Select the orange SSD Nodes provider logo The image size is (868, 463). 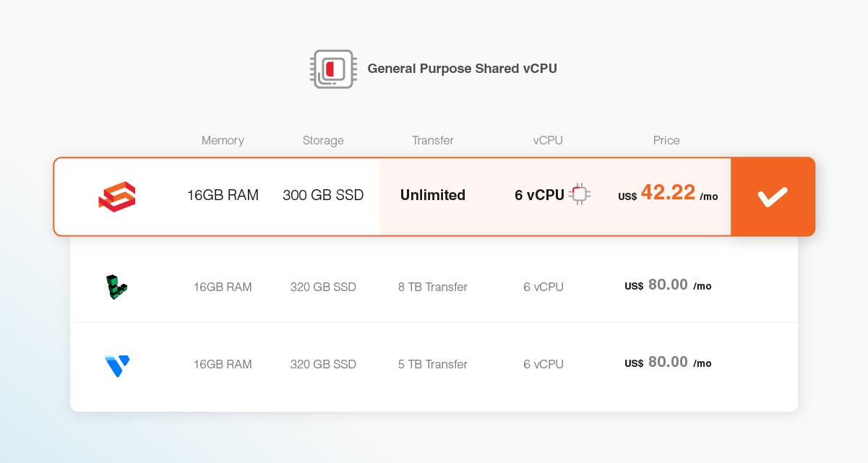click(117, 195)
